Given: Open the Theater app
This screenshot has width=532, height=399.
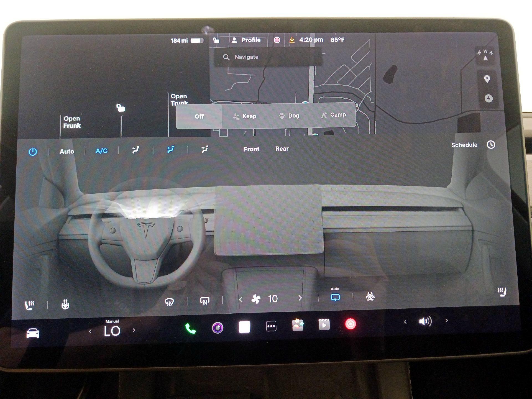Looking at the screenshot, I should point(324,324).
